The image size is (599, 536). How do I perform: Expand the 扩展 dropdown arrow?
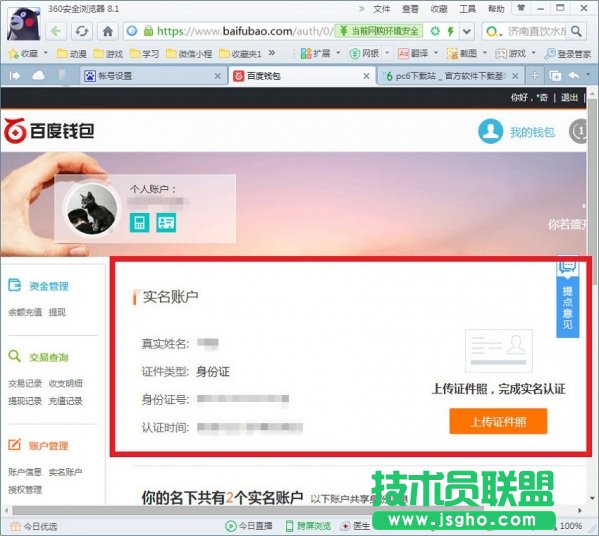(x=338, y=53)
